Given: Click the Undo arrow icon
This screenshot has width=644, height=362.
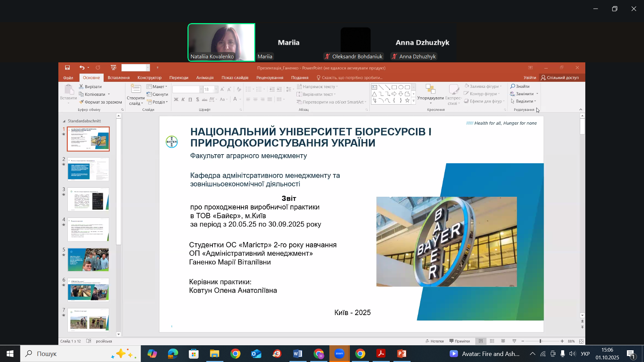Looking at the screenshot, I should 82,68.
